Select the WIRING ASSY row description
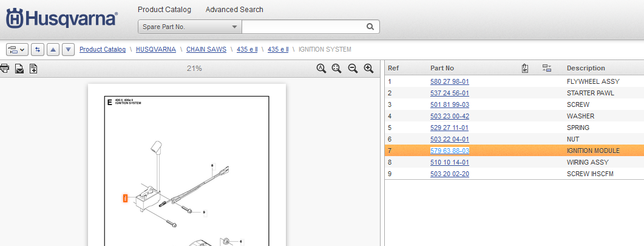Image resolution: width=644 pixels, height=246 pixels. click(588, 162)
